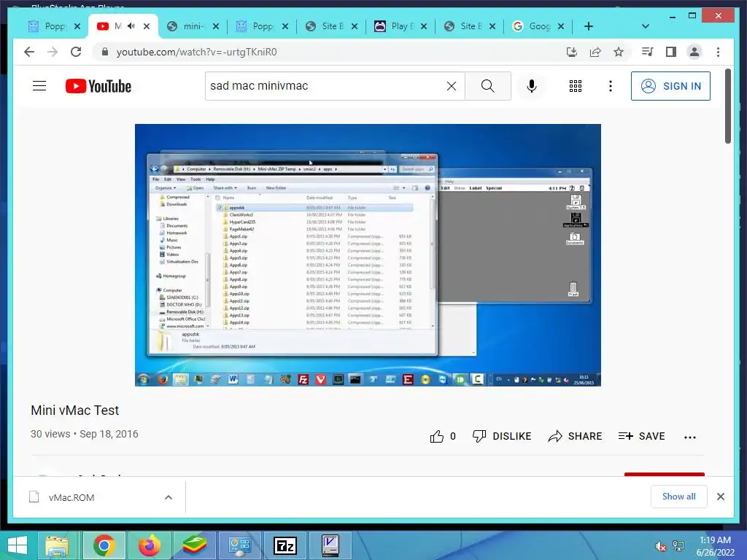Toggle the browser side panel
The image size is (747, 560).
click(671, 52)
